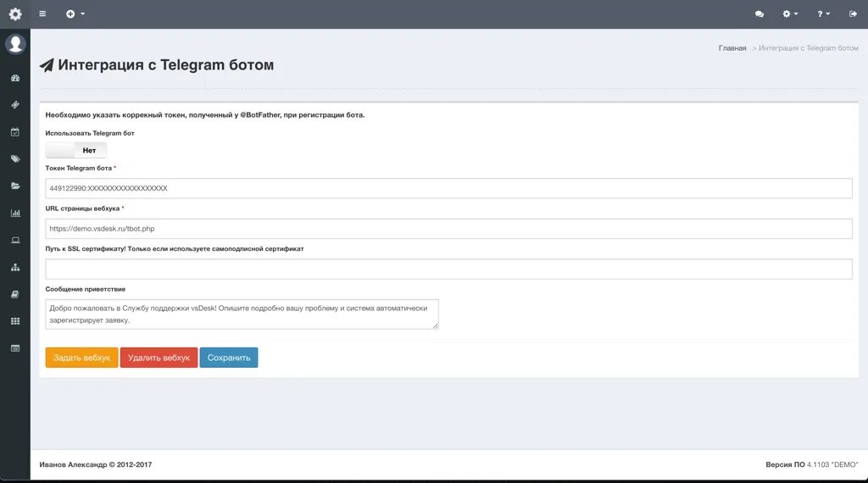This screenshot has height=483, width=868.
Task: Click 'Иванов Александр © 2012-2017' footer text
Action: click(95, 464)
